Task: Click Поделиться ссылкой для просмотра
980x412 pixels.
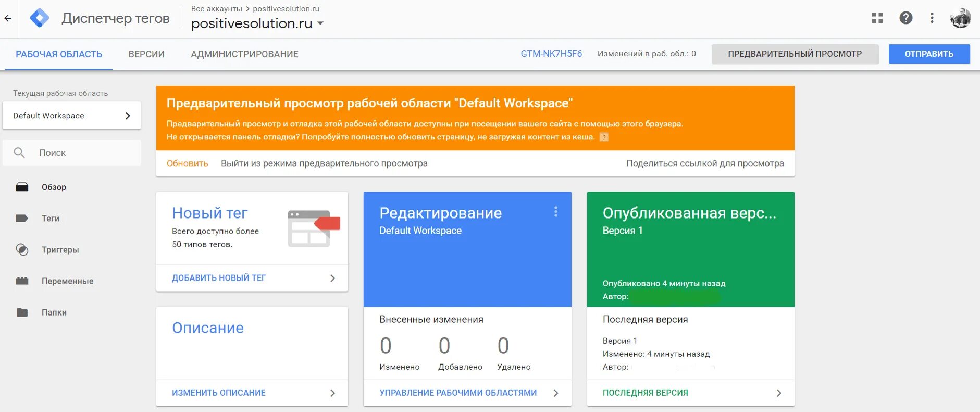Action: 705,163
